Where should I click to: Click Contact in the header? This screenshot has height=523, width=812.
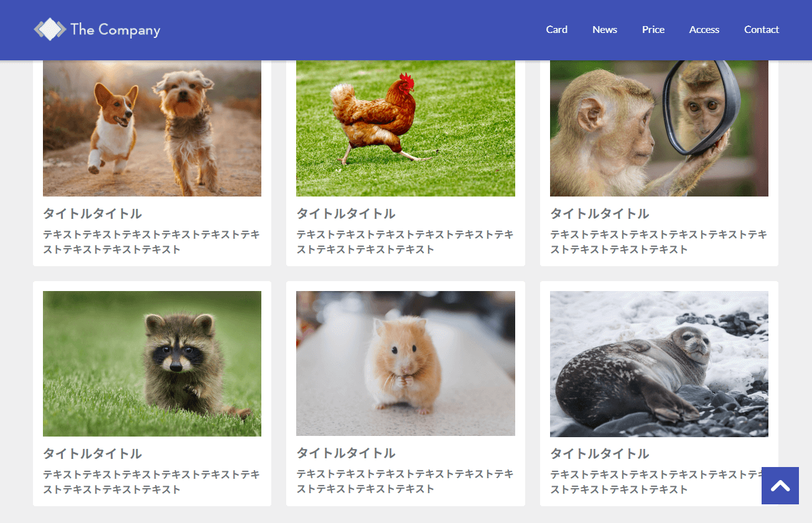pos(762,29)
